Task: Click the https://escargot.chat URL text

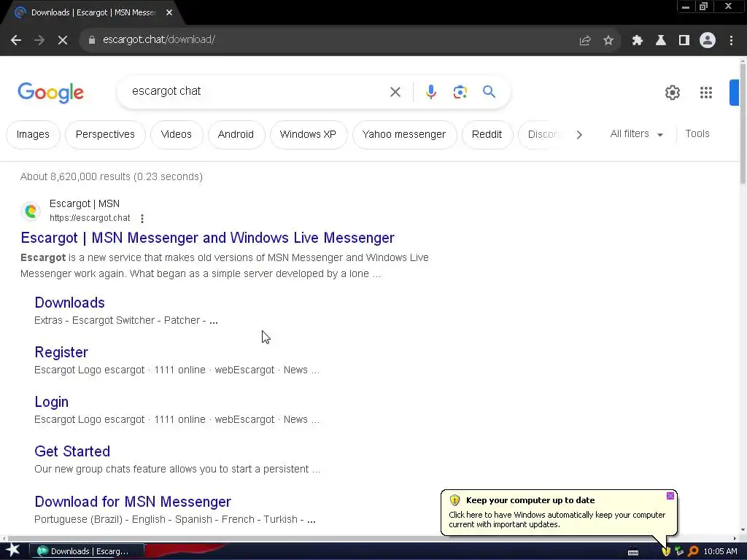Action: click(90, 218)
